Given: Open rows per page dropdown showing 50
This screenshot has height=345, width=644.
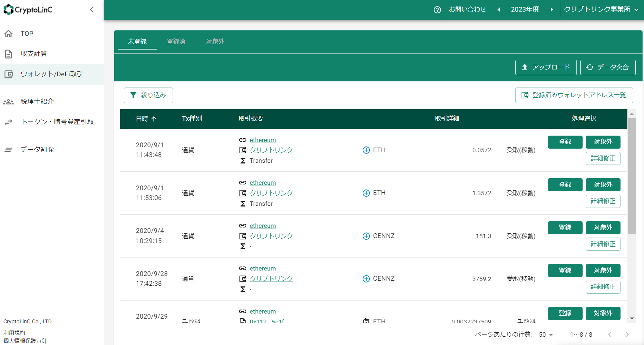Looking at the screenshot, I should pyautogui.click(x=546, y=335).
